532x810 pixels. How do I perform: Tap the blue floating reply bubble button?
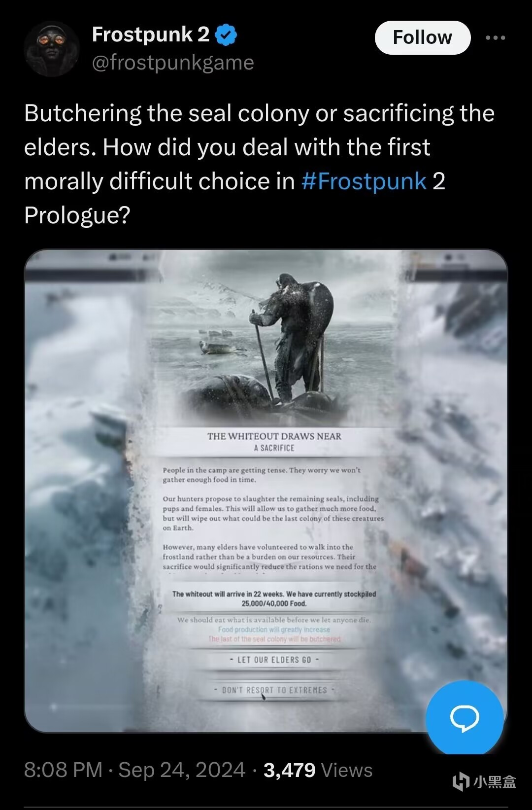click(x=465, y=718)
